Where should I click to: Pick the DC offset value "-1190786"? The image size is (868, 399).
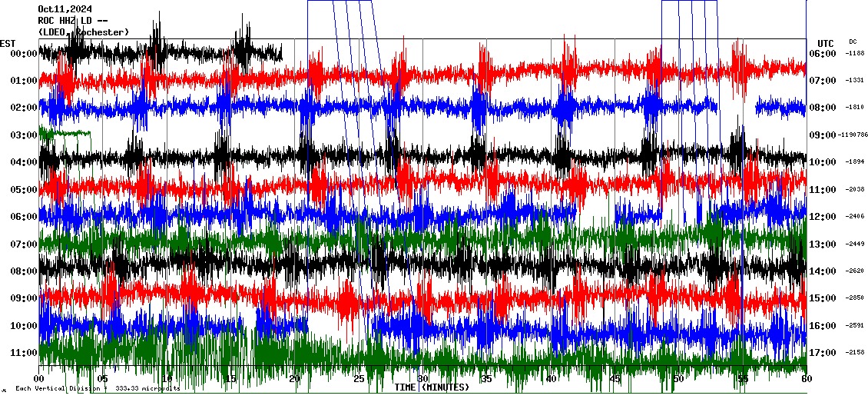(853, 135)
